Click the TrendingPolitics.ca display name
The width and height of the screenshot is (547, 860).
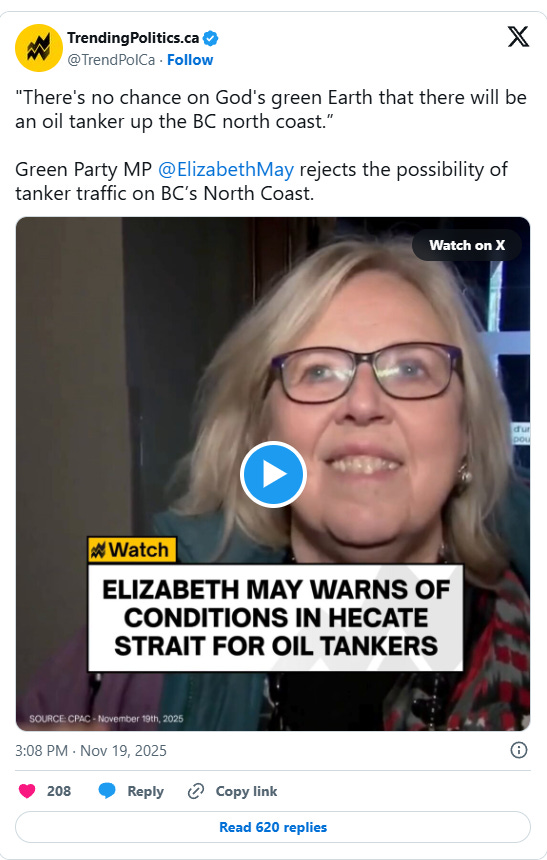coord(133,38)
